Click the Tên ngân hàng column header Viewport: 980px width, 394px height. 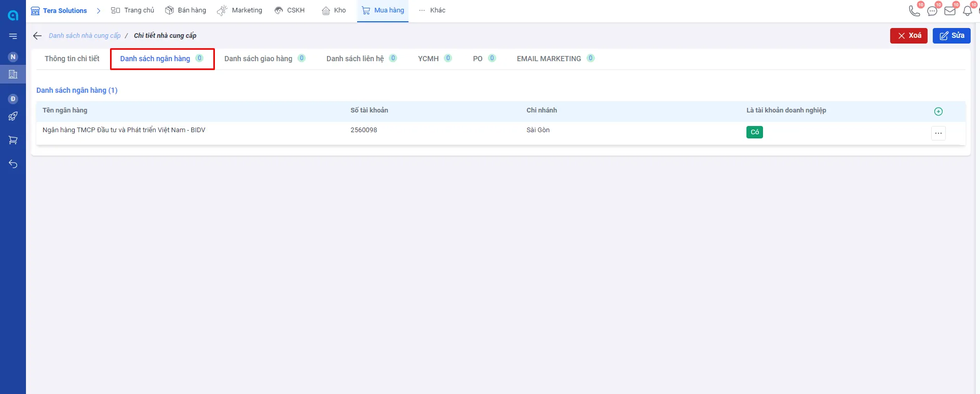(65, 110)
